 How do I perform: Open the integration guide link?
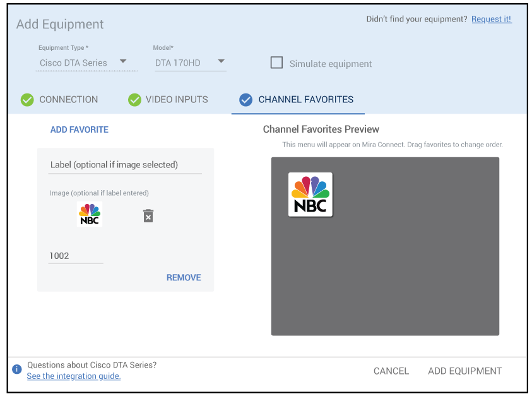[74, 376]
